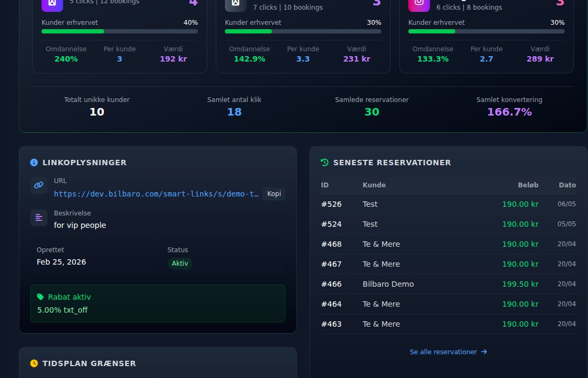Select reservation row #467
Screen dimensions: 588x378
(x=448, y=264)
